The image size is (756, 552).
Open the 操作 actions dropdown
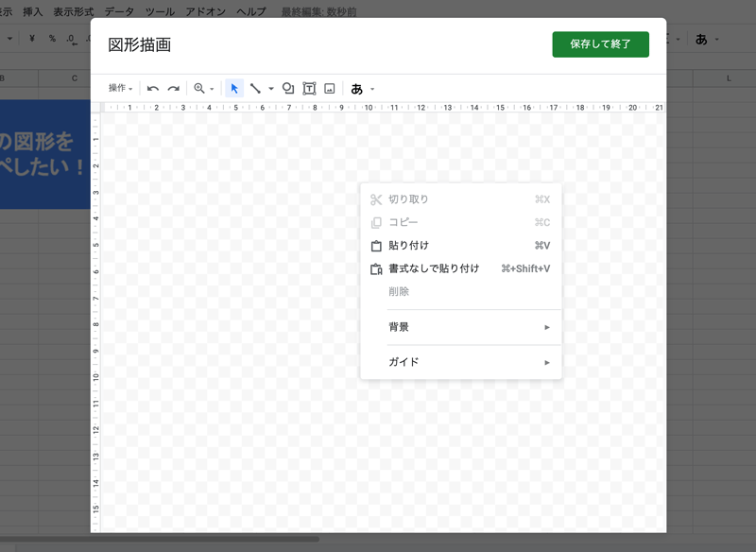(x=120, y=88)
